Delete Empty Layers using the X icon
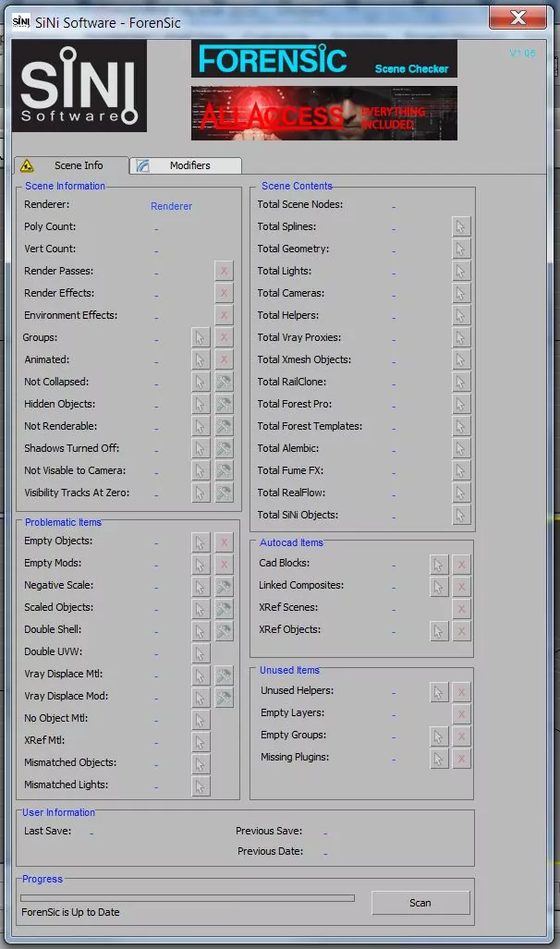The width and height of the screenshot is (560, 949). tap(461, 714)
